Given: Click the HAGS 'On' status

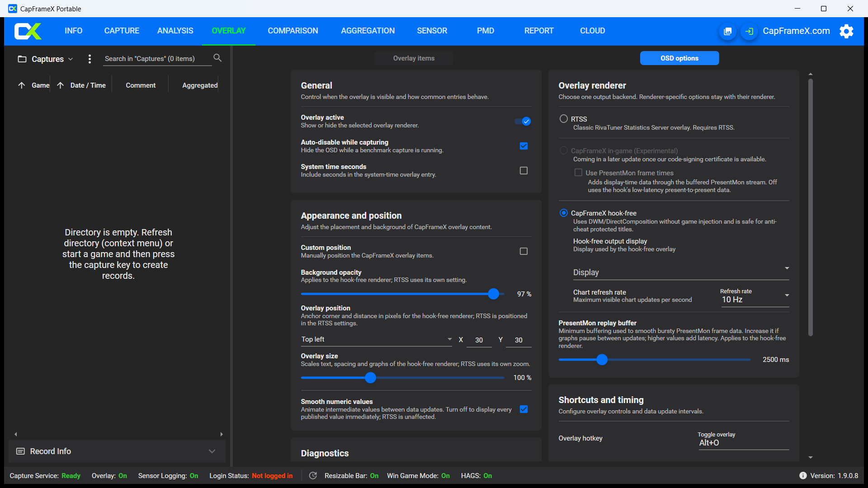Looking at the screenshot, I should click(488, 476).
